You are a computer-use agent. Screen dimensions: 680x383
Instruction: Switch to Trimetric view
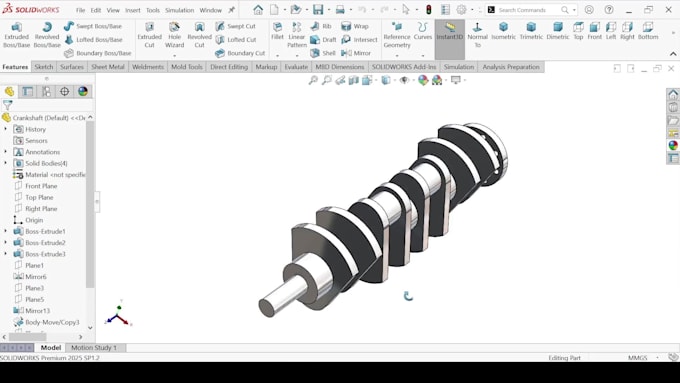(531, 31)
